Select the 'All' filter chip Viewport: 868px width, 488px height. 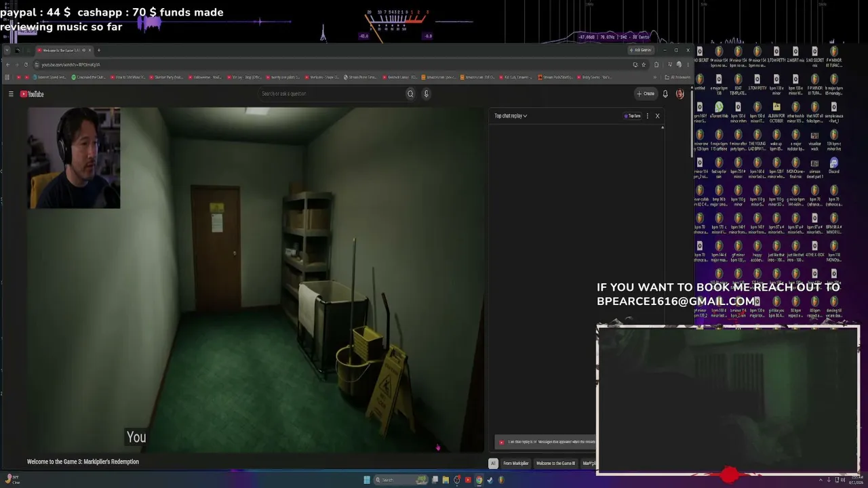pos(493,464)
